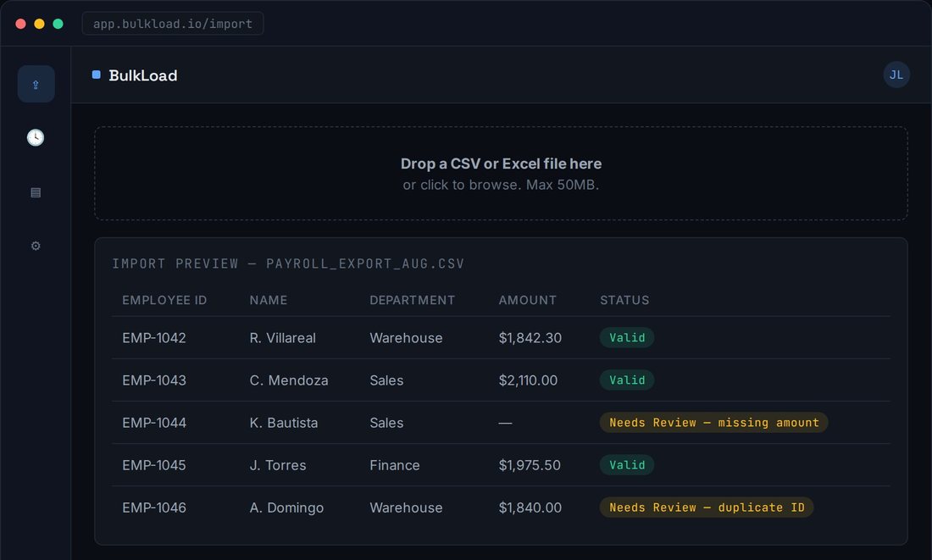Open the 'Needs Review — missing amount' badge
Screen dimensions: 932x560
(x=713, y=423)
